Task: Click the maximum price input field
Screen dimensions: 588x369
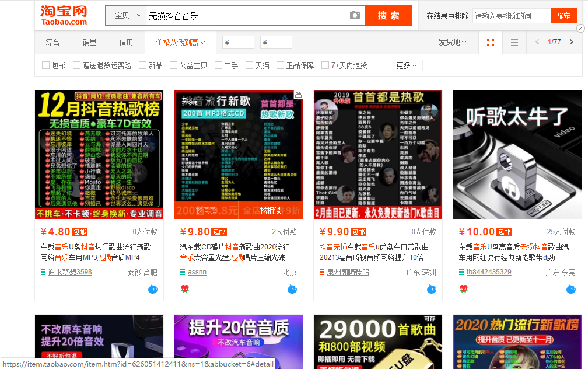Action: tap(276, 43)
